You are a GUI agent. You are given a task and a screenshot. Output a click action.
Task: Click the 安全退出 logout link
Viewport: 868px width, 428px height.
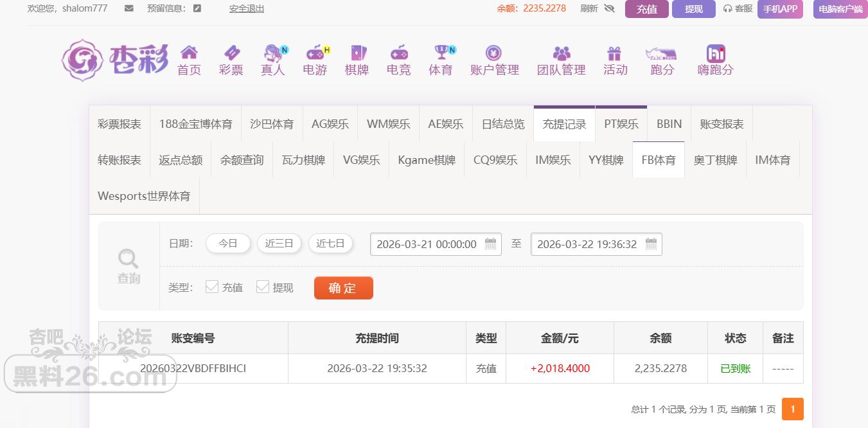pyautogui.click(x=247, y=8)
